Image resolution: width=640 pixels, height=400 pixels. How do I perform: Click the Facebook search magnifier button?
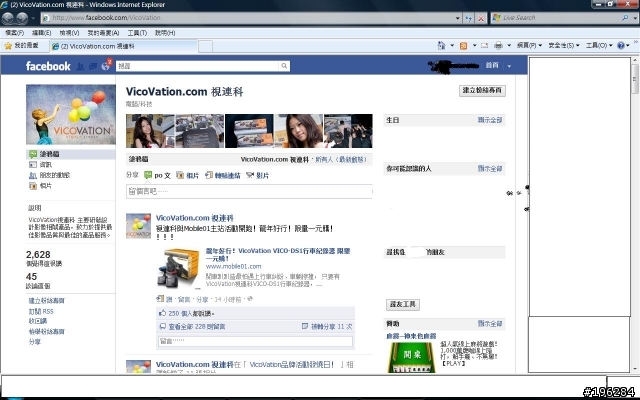point(284,66)
